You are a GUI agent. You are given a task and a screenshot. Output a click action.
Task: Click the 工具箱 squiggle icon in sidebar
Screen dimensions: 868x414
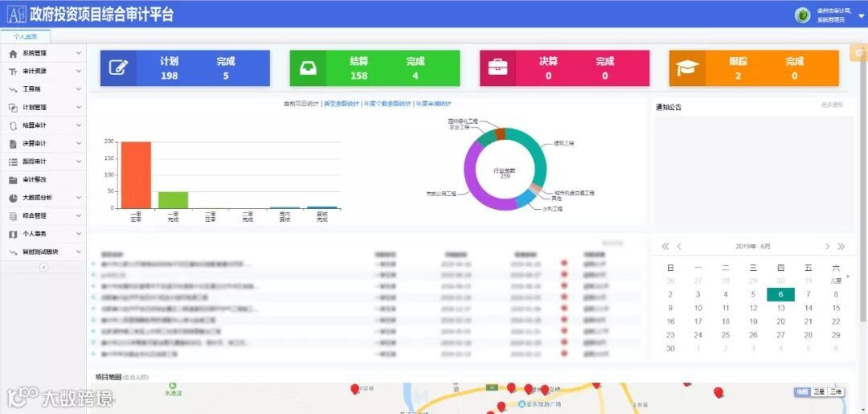(14, 89)
